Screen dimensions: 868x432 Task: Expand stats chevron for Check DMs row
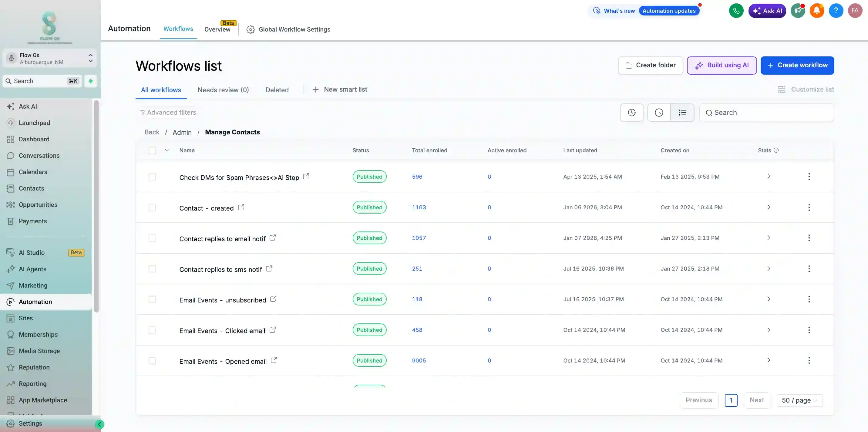[769, 176]
